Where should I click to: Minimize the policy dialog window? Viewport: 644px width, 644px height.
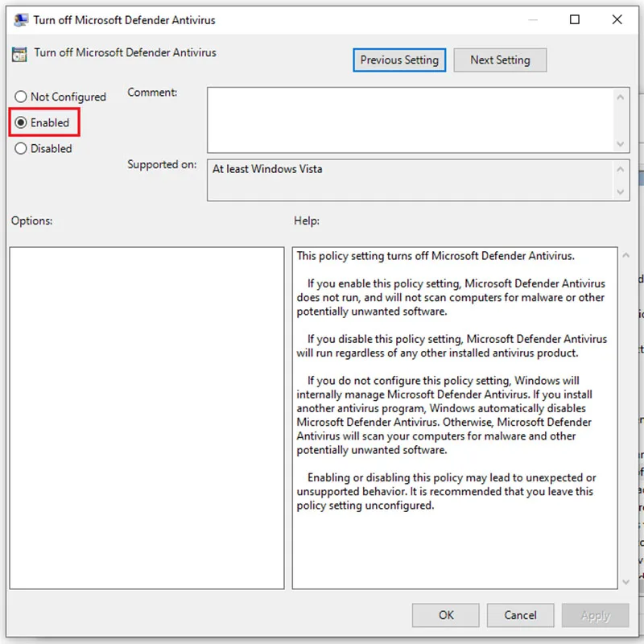(533, 19)
